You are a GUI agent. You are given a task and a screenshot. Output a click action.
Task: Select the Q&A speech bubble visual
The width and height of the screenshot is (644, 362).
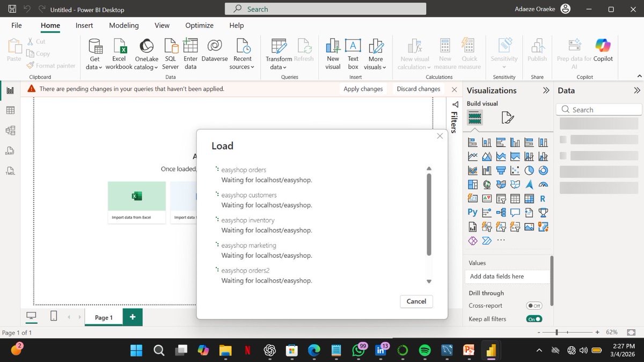(x=515, y=212)
